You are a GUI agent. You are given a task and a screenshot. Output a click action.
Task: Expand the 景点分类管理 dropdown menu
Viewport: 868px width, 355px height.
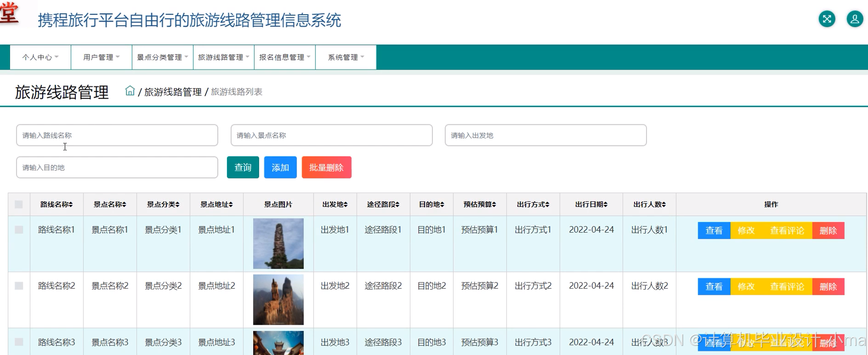click(x=162, y=57)
